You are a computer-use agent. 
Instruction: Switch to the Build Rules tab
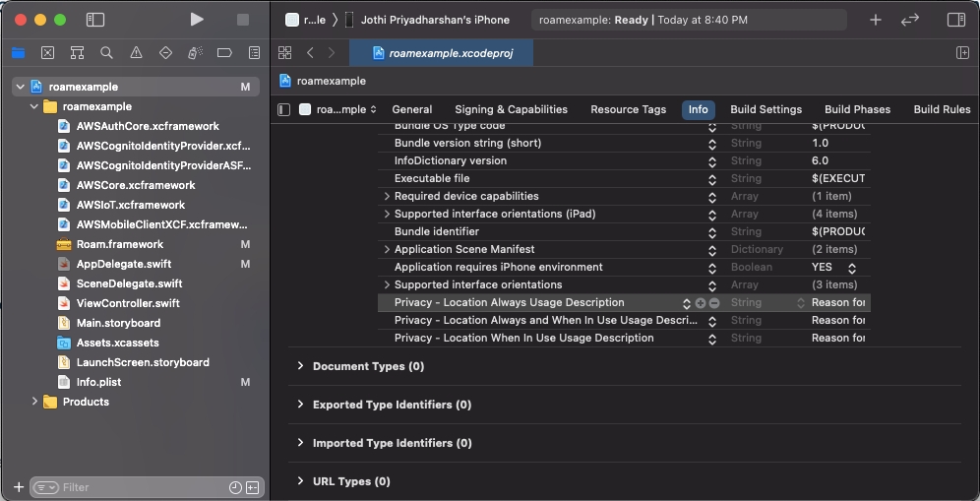pyautogui.click(x=942, y=109)
